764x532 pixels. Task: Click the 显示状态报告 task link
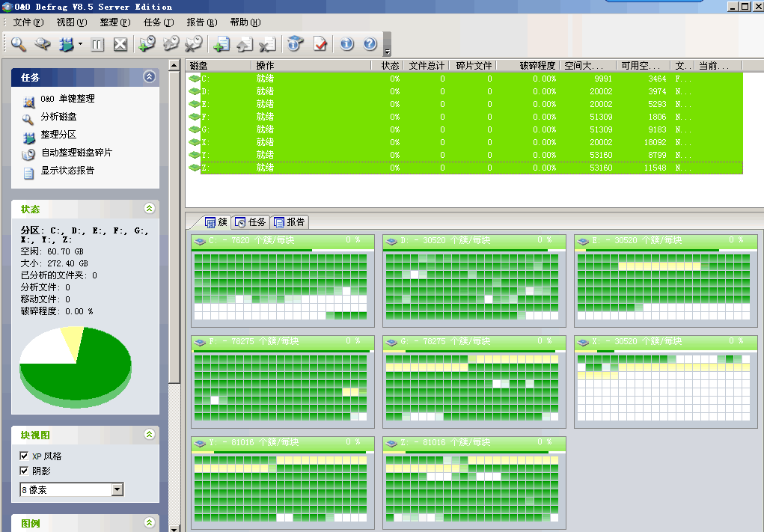(x=68, y=171)
